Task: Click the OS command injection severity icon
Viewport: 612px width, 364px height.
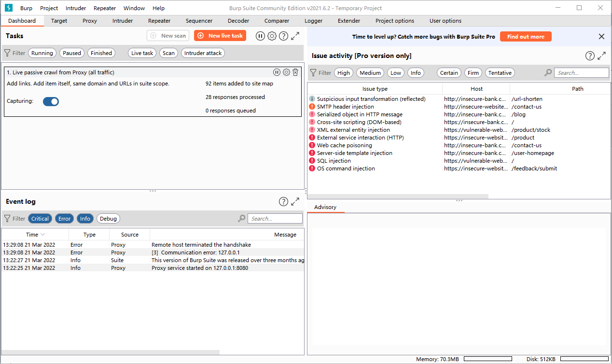Action: tap(312, 168)
